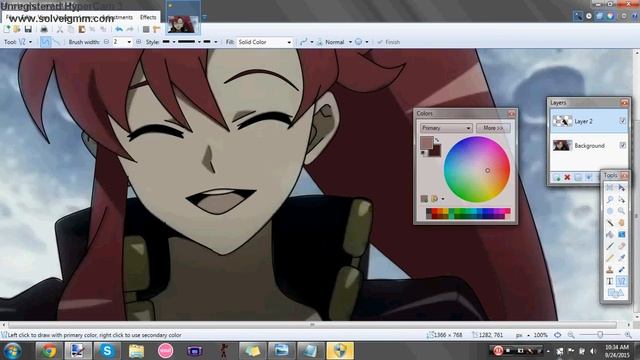640x360 pixels.
Task: Add a new layer in Layers panel
Action: [x=557, y=178]
